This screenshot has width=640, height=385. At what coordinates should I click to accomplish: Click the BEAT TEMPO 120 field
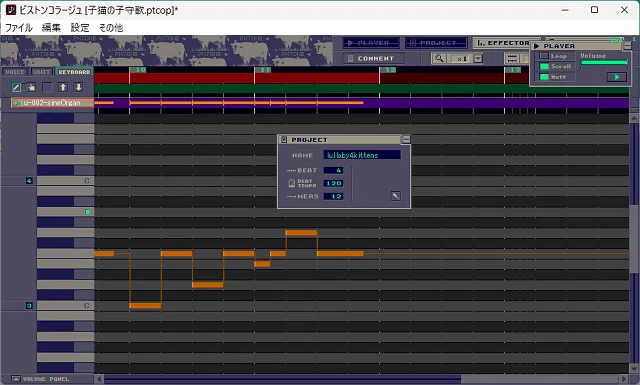coord(333,183)
